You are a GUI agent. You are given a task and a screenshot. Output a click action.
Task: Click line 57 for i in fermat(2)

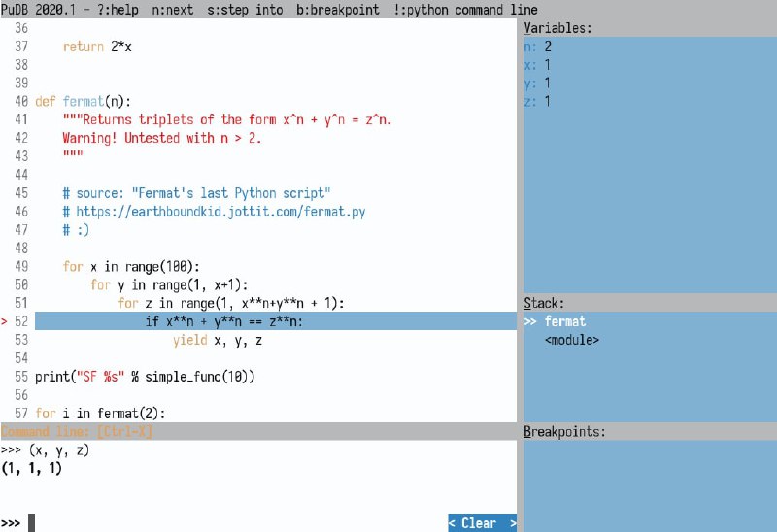pyautogui.click(x=100, y=414)
